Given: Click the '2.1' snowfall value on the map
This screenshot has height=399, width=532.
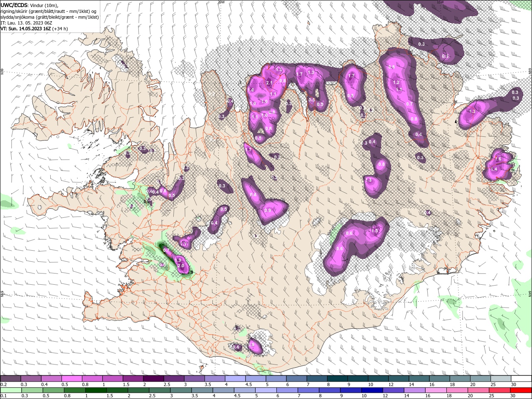Looking at the screenshot, I should click(x=269, y=83).
